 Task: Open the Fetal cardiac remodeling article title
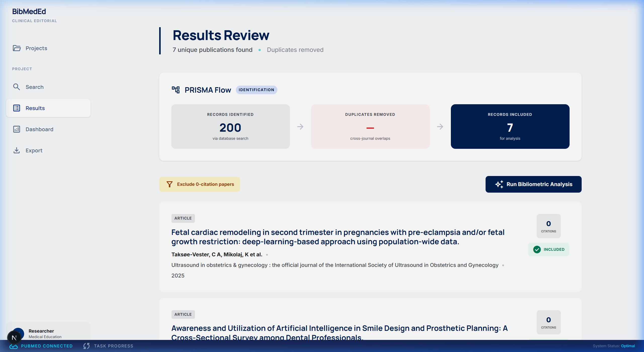pyautogui.click(x=338, y=237)
